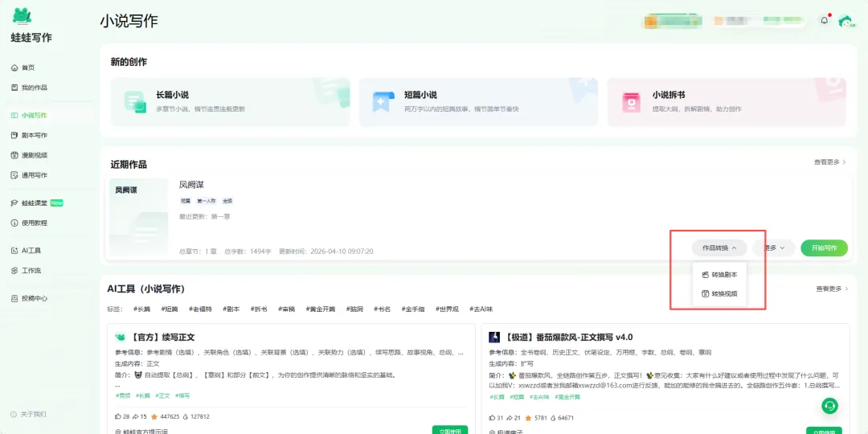The width and height of the screenshot is (868, 434).
Task: Click #黄金开篇 tag on the 极道 card
Action: [567, 397]
